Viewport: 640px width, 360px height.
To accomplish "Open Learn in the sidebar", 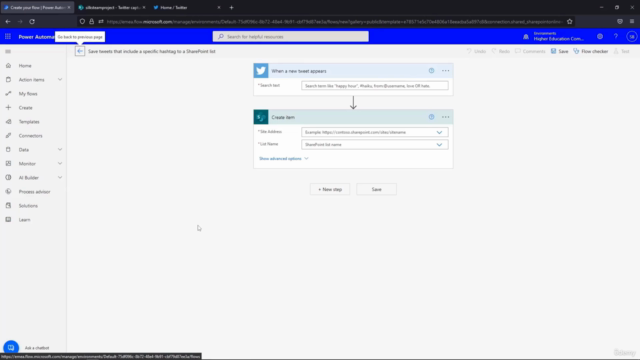I will tap(24, 220).
